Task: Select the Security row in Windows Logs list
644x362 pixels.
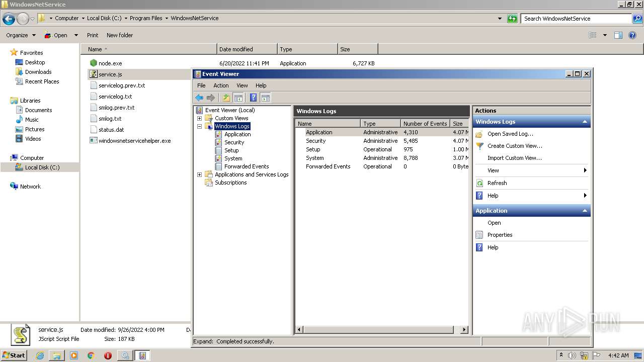Action: click(x=382, y=141)
